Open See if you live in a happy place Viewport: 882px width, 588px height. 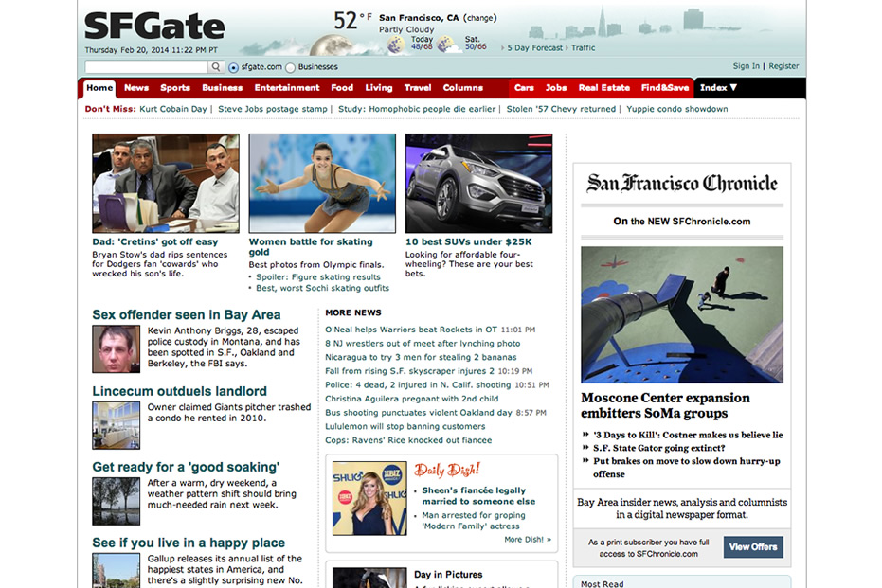coord(189,543)
